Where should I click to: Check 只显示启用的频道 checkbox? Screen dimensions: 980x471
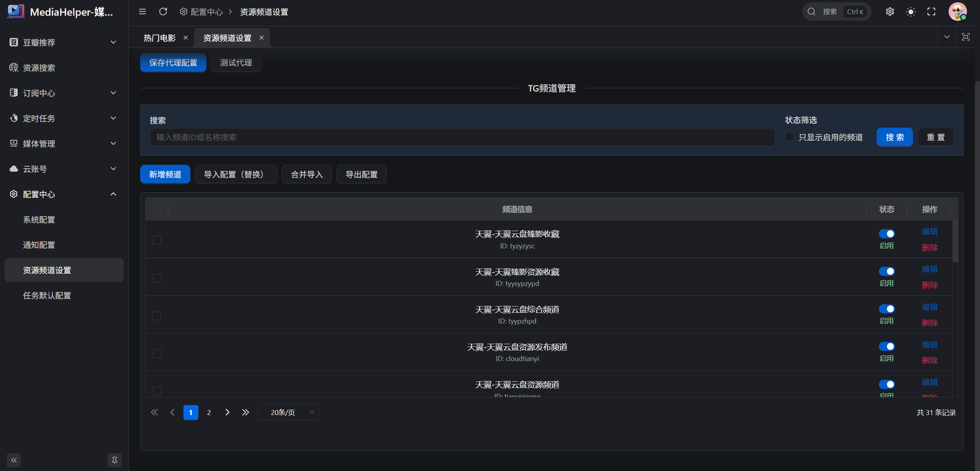click(x=789, y=137)
